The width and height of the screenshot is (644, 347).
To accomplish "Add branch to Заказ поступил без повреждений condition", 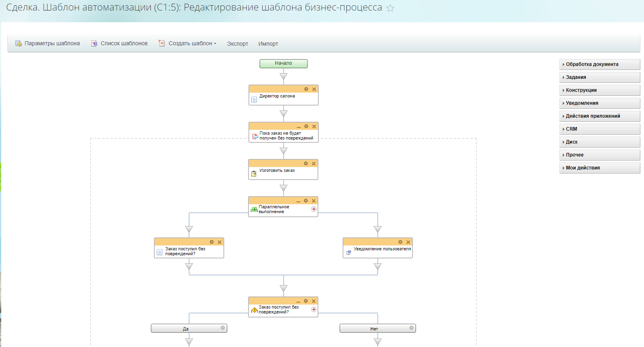I will 314,309.
